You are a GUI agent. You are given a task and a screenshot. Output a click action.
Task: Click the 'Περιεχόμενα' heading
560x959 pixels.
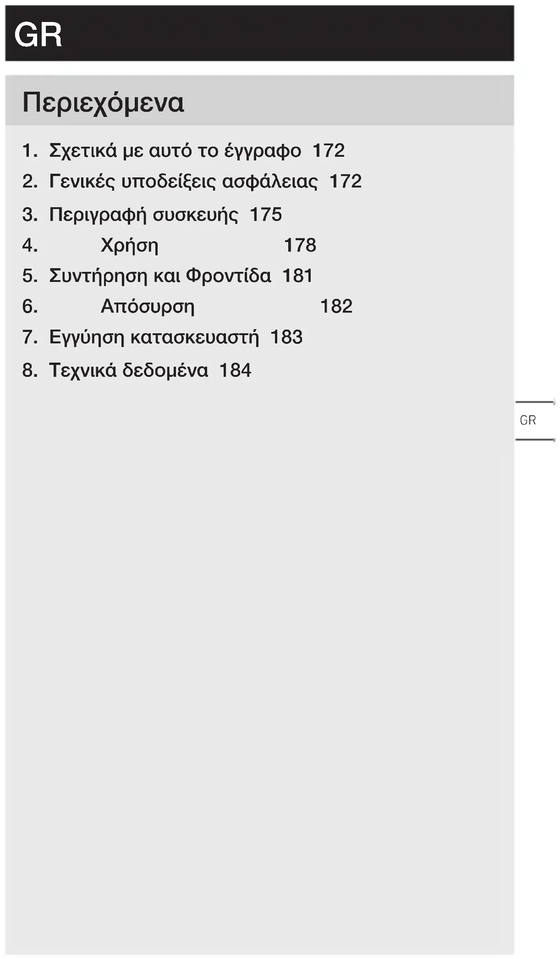(103, 103)
